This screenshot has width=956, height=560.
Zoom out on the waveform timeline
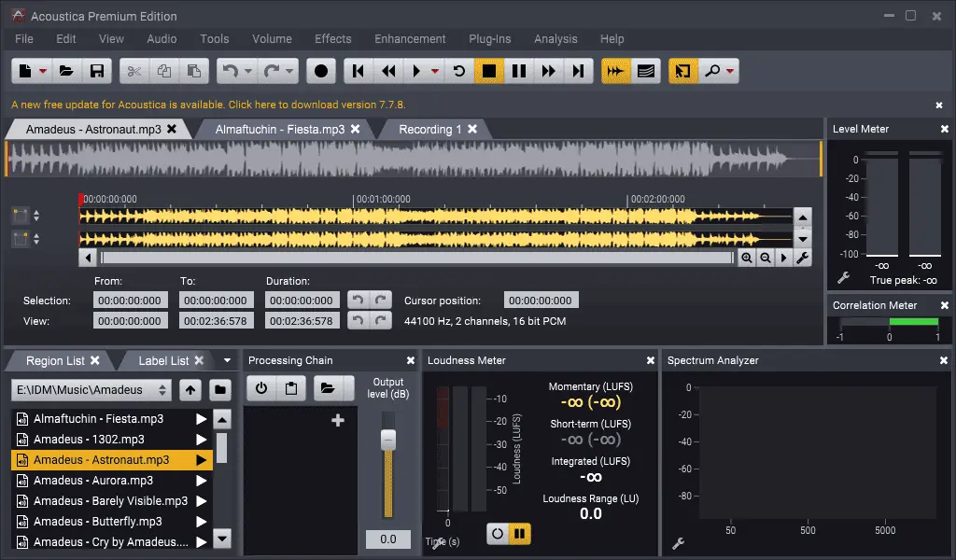pos(766,258)
